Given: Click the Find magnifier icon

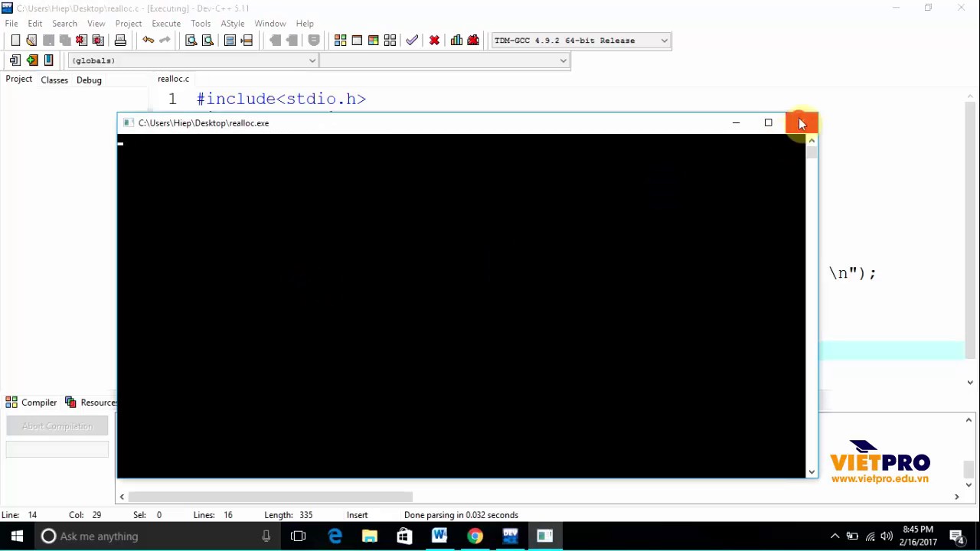Looking at the screenshot, I should tap(191, 41).
